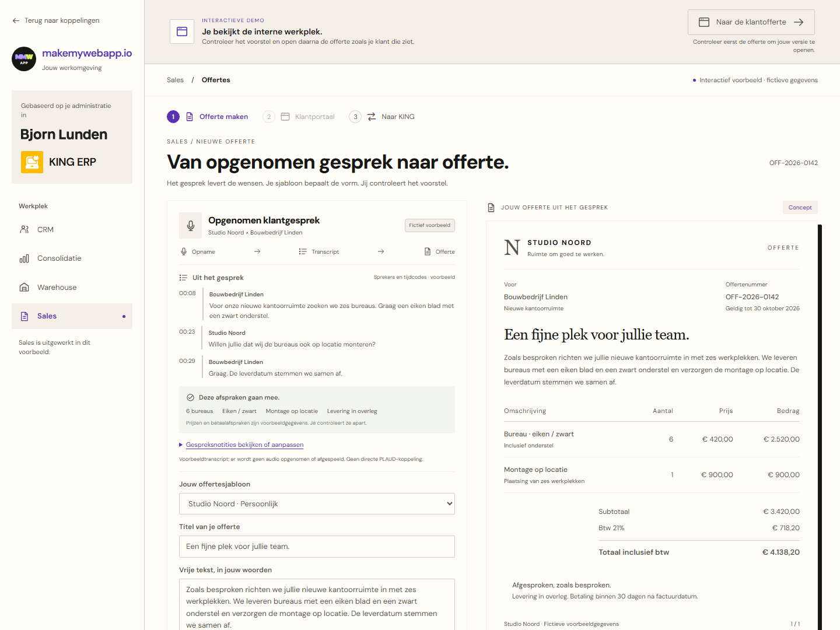840x630 pixels.
Task: Open the Studio Noord · Persoonlijk template dropdown
Action: pos(317,504)
